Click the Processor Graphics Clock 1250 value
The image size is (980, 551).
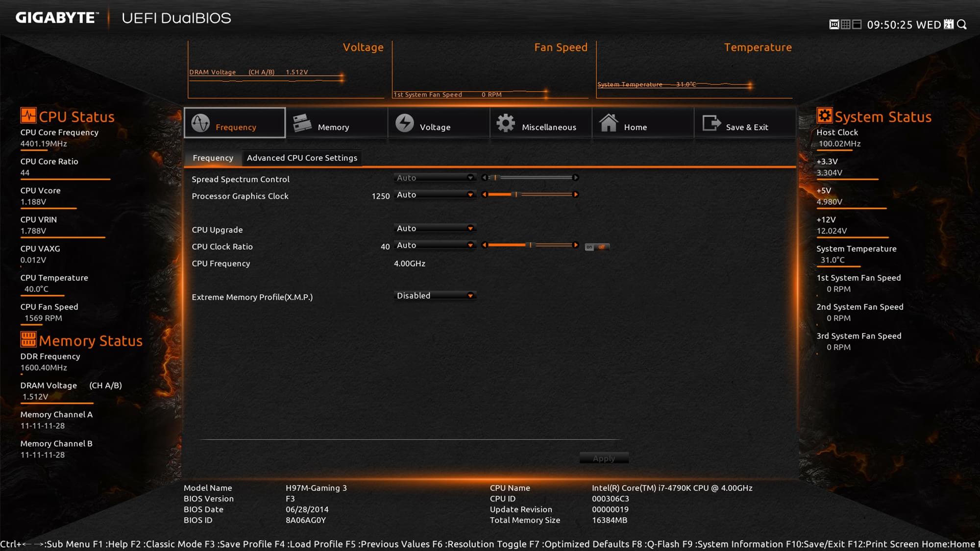pos(381,196)
